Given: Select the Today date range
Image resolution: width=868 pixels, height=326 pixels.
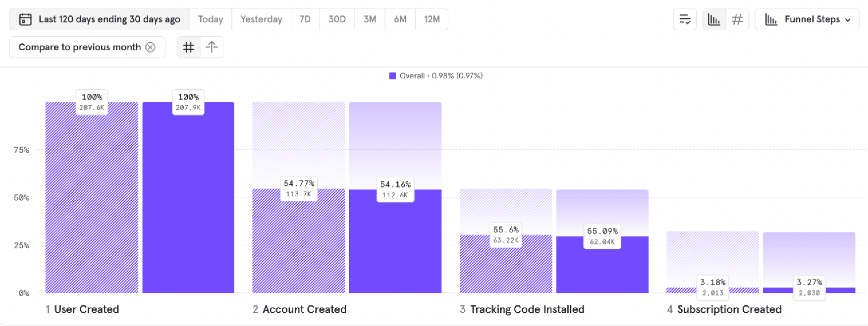Looking at the screenshot, I should (211, 19).
